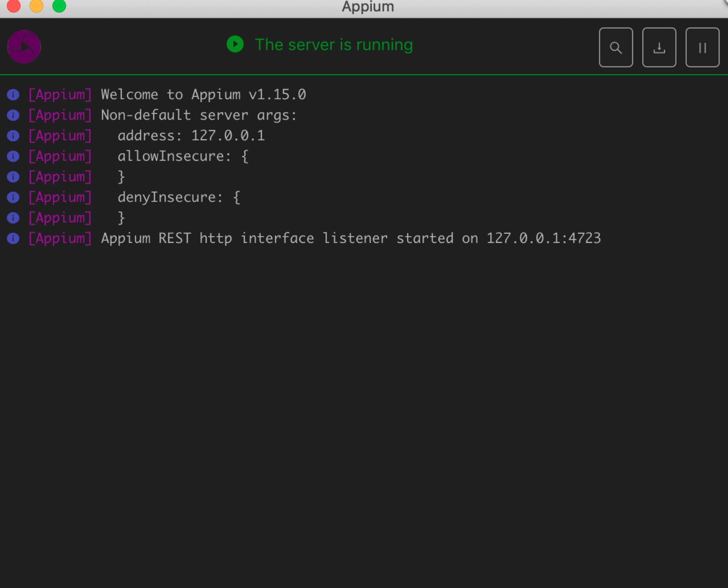
Task: Maximize Appium window with green button
Action: coord(59,6)
